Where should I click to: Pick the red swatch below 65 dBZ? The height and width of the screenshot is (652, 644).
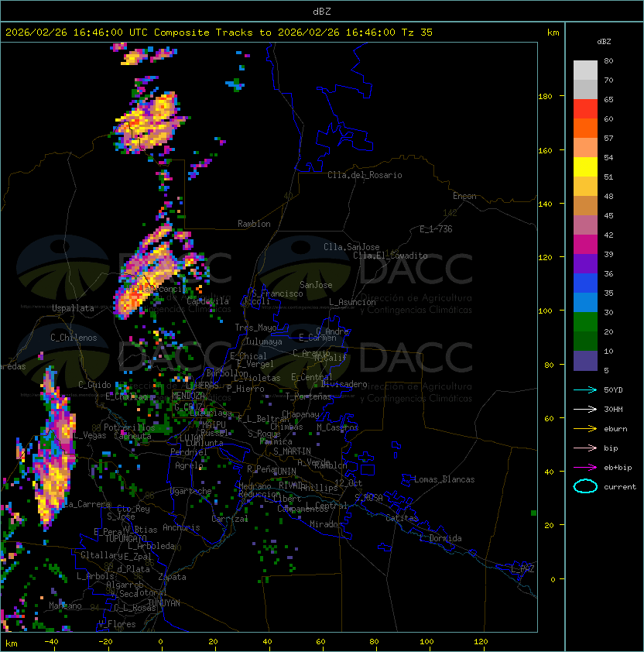pos(585,109)
